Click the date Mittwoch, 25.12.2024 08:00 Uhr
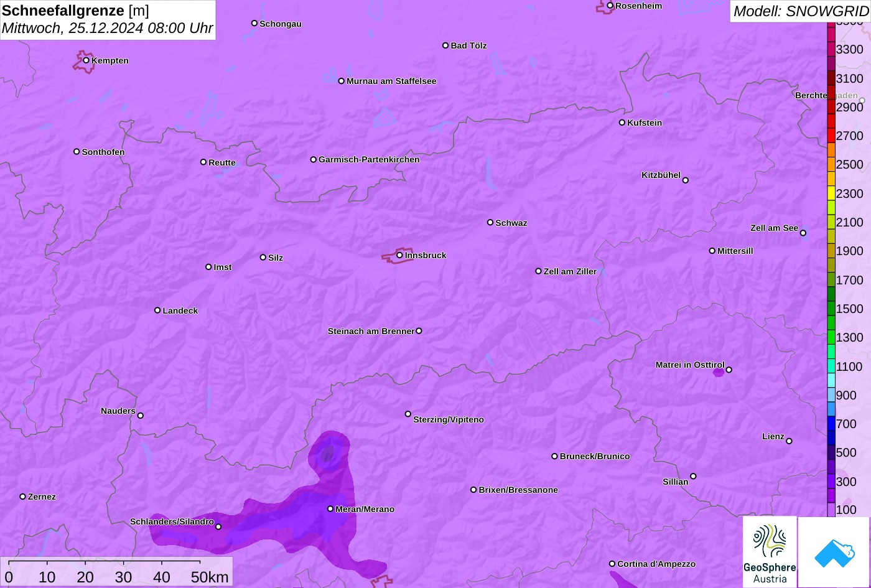 (x=108, y=29)
